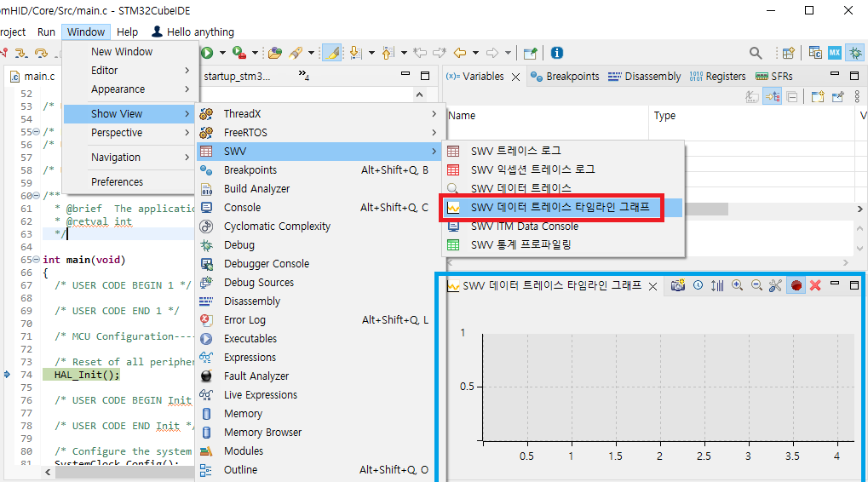Open the Live Expressions view
This screenshot has width=868, height=482.
point(319,394)
